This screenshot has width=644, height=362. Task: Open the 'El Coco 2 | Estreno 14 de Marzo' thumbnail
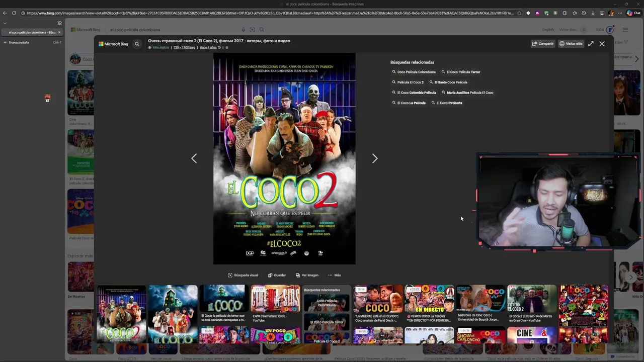[532, 299]
